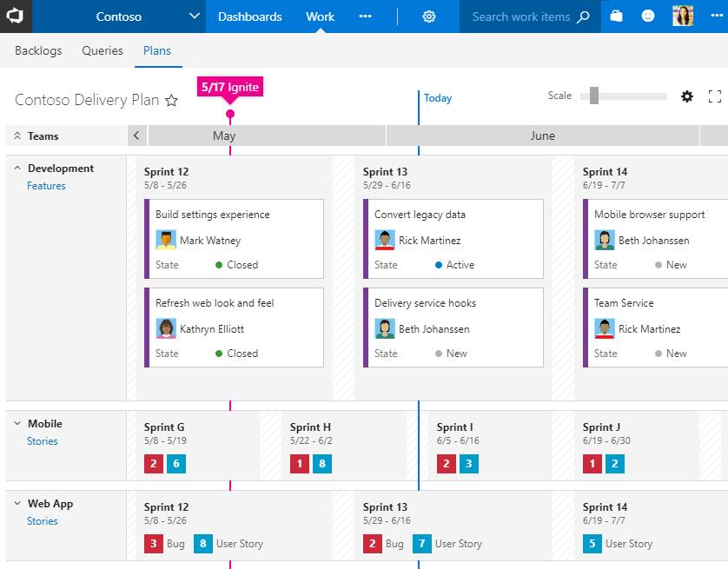Image resolution: width=728 pixels, height=569 pixels.
Task: Click the Scale slider handle
Action: pyautogui.click(x=594, y=96)
